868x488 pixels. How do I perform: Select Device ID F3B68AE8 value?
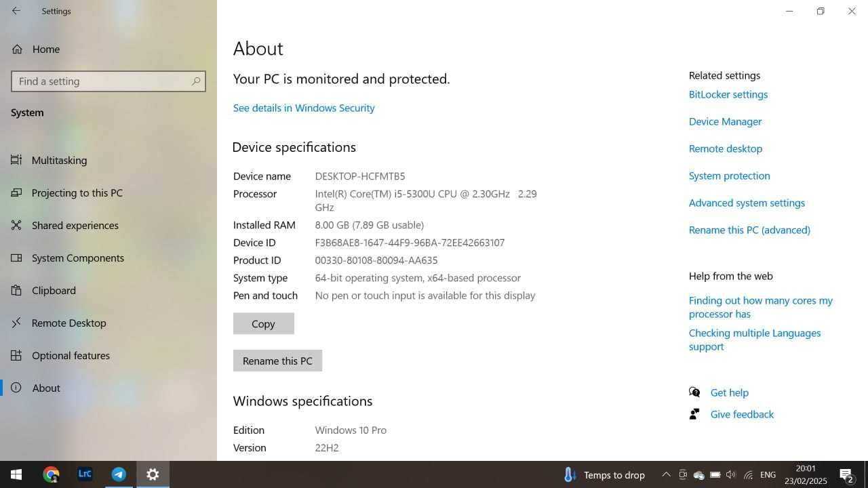[x=410, y=243]
